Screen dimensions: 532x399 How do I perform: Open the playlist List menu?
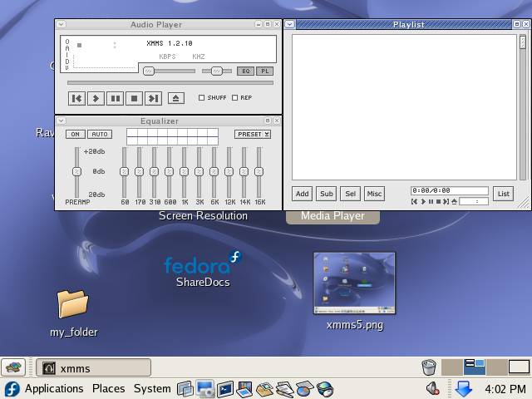pos(503,194)
